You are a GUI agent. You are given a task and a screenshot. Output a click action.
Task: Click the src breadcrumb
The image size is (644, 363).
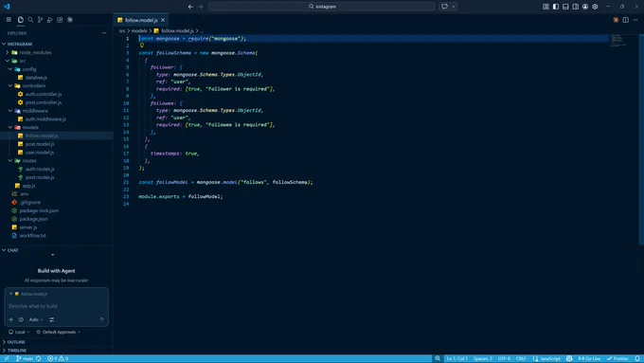pos(122,31)
